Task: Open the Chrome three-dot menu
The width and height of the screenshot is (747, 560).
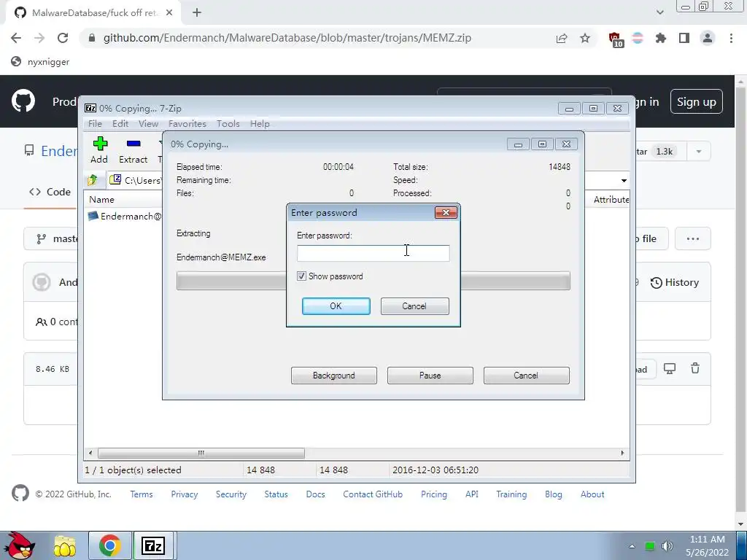Action: [731, 38]
